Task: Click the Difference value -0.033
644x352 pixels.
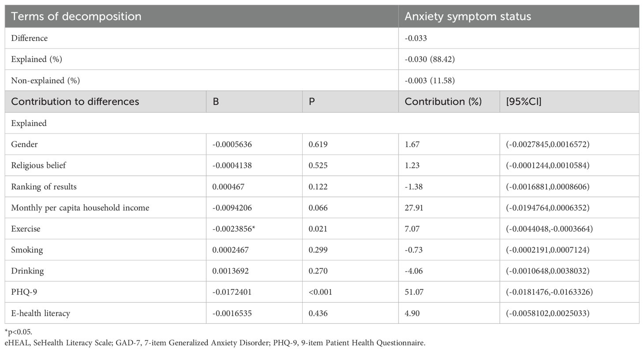Action: click(416, 38)
